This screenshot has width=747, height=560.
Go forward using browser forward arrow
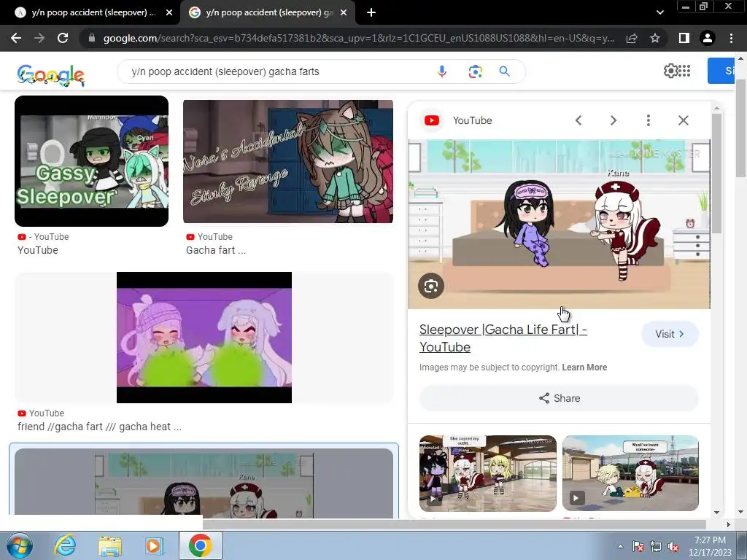click(x=39, y=38)
